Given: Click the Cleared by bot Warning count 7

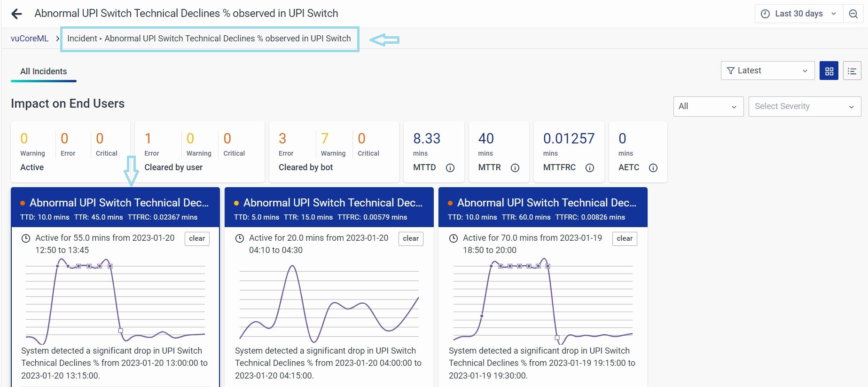Looking at the screenshot, I should (x=325, y=139).
